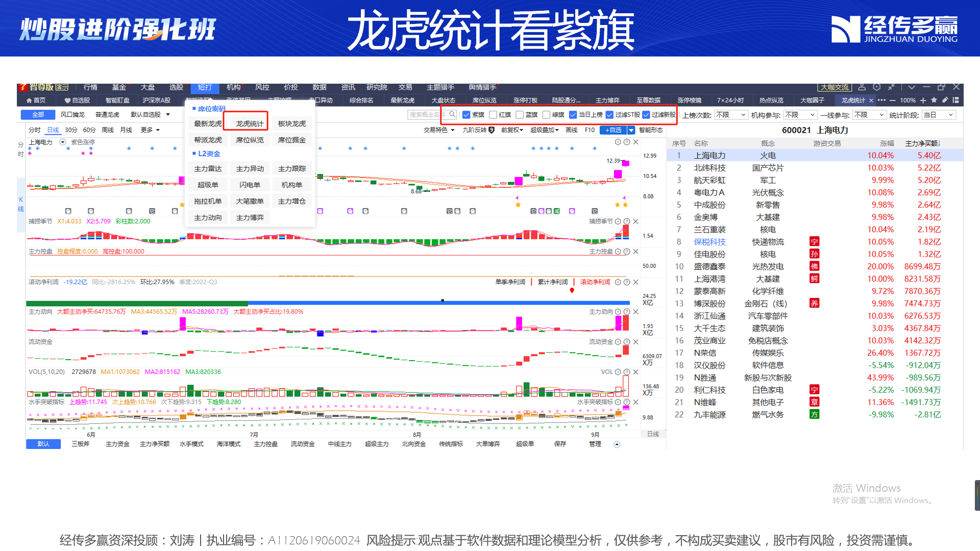Sort by the 主力净买额 column header
The image size is (980, 551).
(923, 143)
